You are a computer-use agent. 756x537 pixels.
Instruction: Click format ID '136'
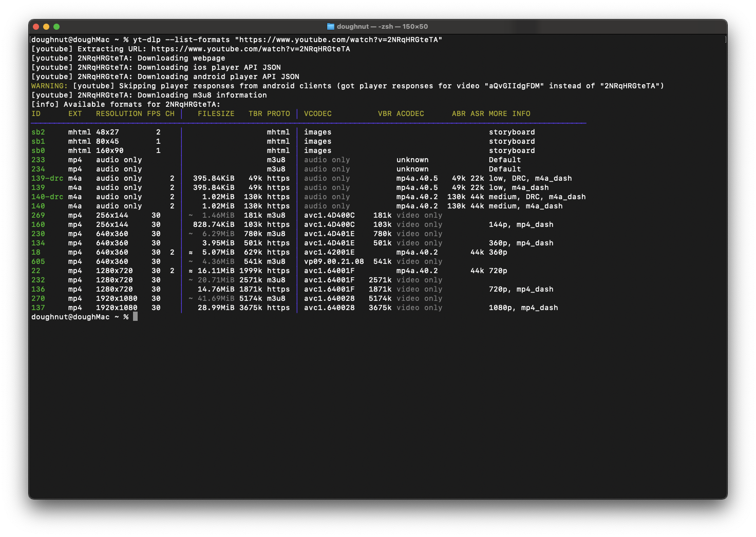(38, 289)
